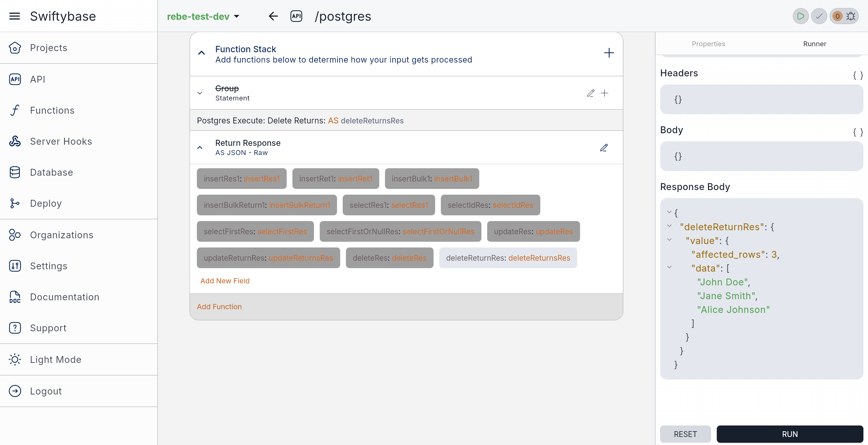
Task: Collapse the value JSON node
Action: coord(669,240)
